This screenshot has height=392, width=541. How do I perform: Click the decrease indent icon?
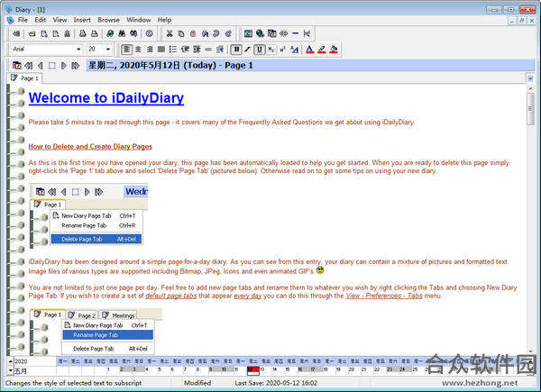[x=185, y=50]
